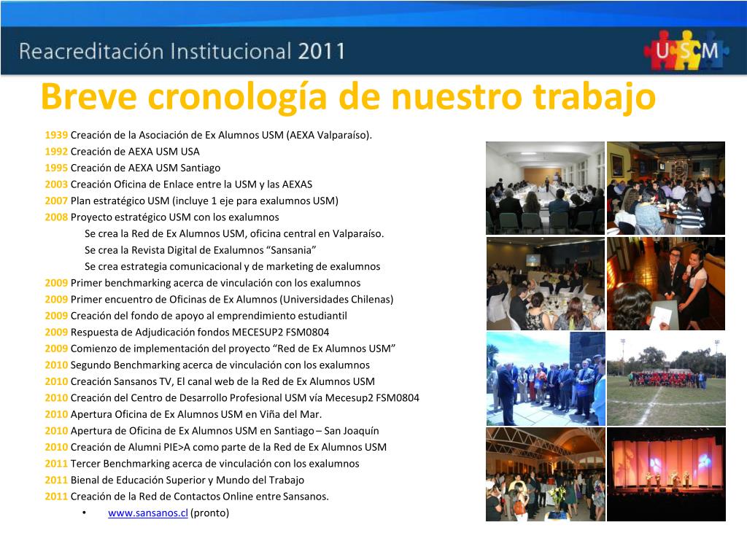
Task: Click the 2003 Creación Oficina de Enlace line
Action: coord(179,184)
